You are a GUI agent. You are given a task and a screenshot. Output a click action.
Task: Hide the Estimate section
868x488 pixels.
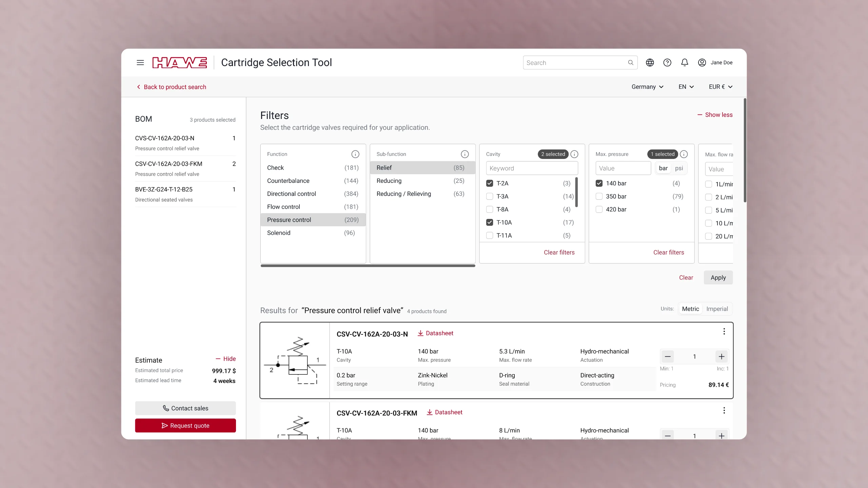[225, 359]
